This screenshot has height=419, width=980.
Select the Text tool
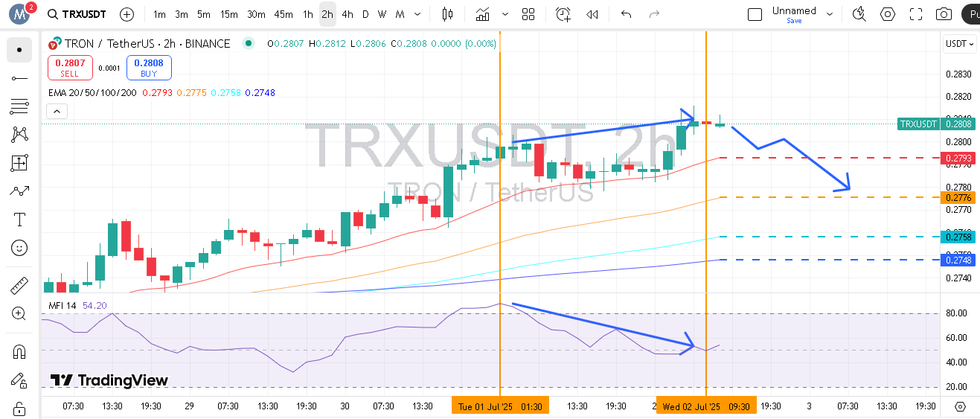coord(19,220)
